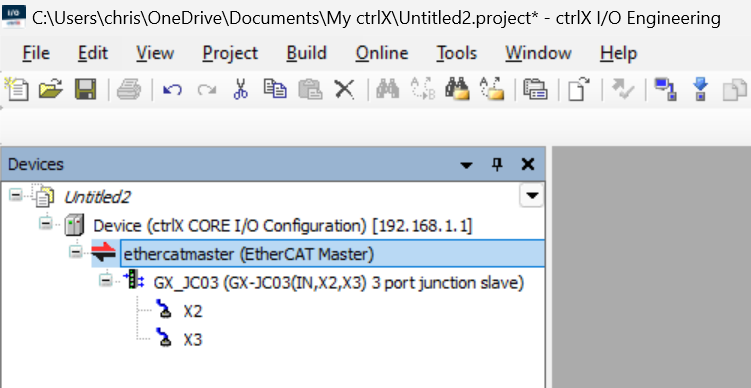Open the Build menu

pyautogui.click(x=307, y=53)
